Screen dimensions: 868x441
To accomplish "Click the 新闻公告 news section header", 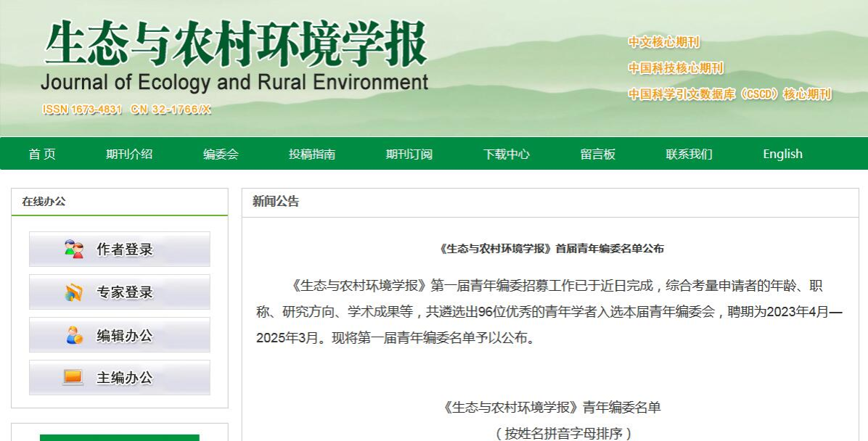I will 276,202.
